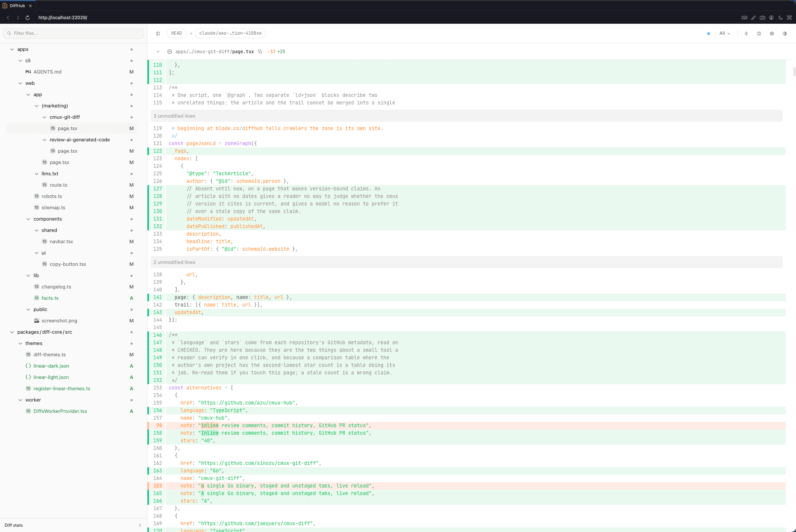
Task: Expand the 2 unmodified lines bar
Action: coord(466,262)
